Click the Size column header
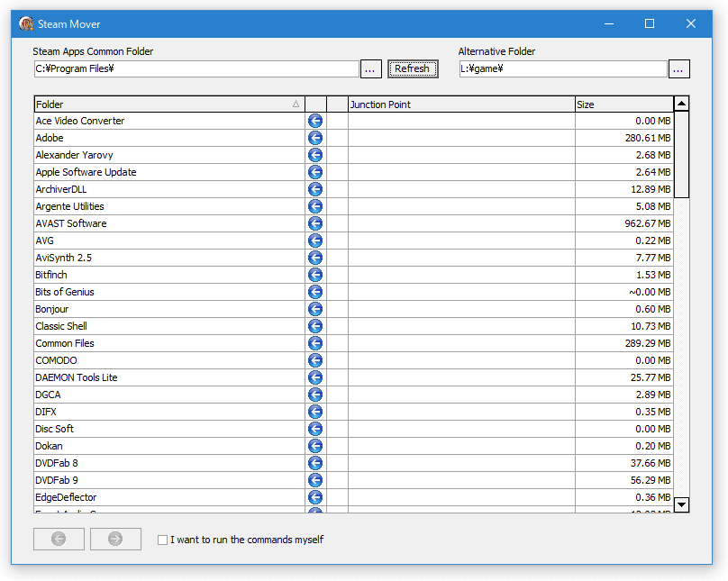The image size is (728, 581). pos(624,104)
